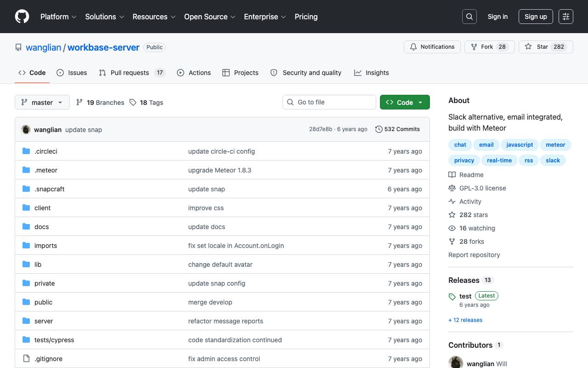Go to GitHub home via Octocat logo
Screen dimensions: 588x368
pyautogui.click(x=22, y=17)
